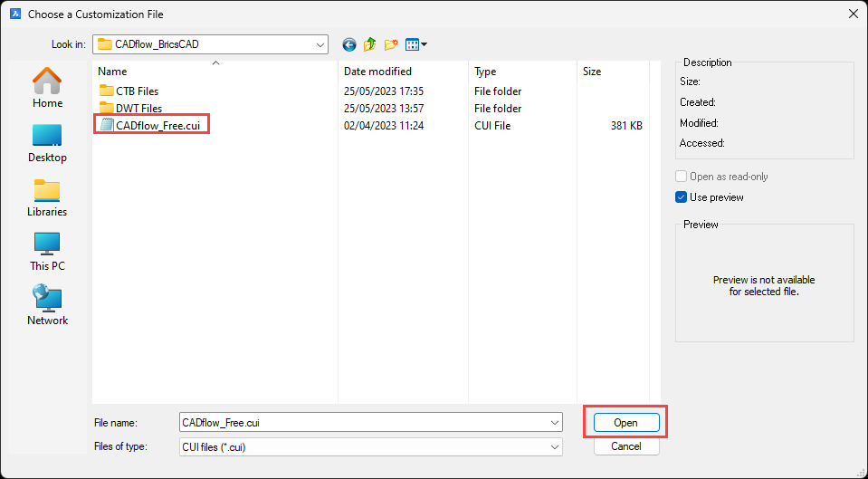Screen dimensions: 868x479
Task: Click the CUI File type cell
Action: pyautogui.click(x=492, y=126)
